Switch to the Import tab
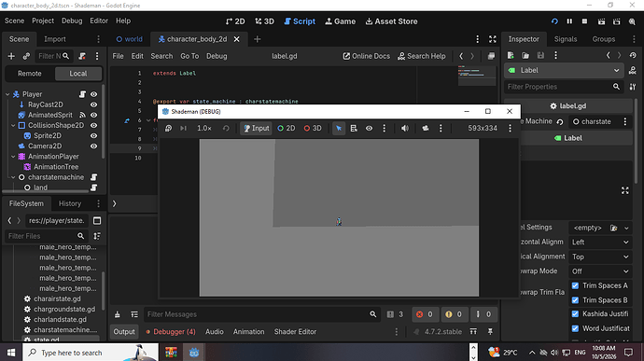This screenshot has height=361, width=644. 55,39
